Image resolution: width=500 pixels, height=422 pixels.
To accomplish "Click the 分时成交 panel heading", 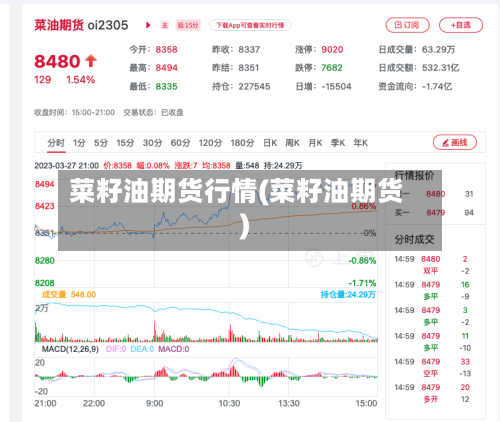I will click(x=414, y=239).
